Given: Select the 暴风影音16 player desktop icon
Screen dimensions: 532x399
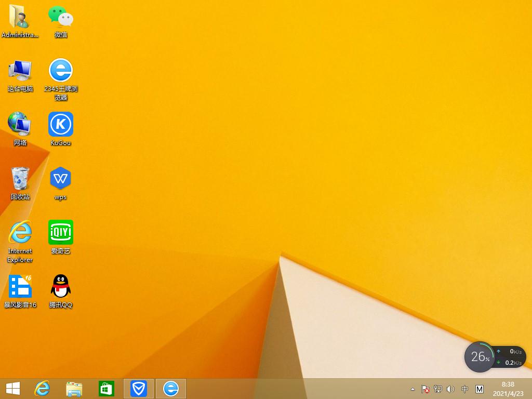Looking at the screenshot, I should pos(20,287).
